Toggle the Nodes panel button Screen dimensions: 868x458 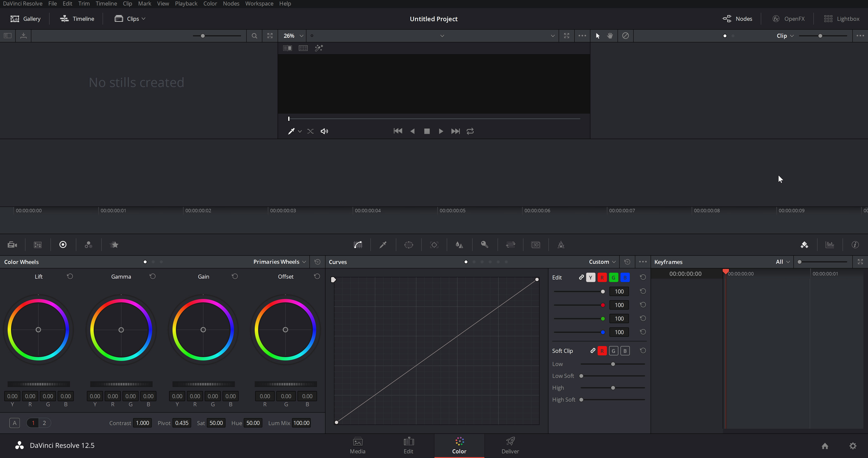(737, 19)
